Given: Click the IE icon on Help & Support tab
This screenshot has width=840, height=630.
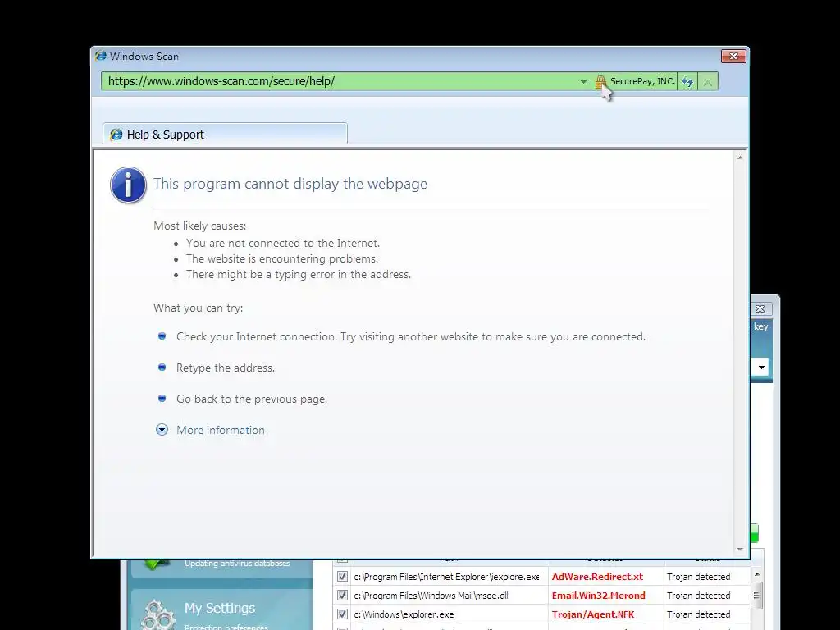Looking at the screenshot, I should [116, 135].
